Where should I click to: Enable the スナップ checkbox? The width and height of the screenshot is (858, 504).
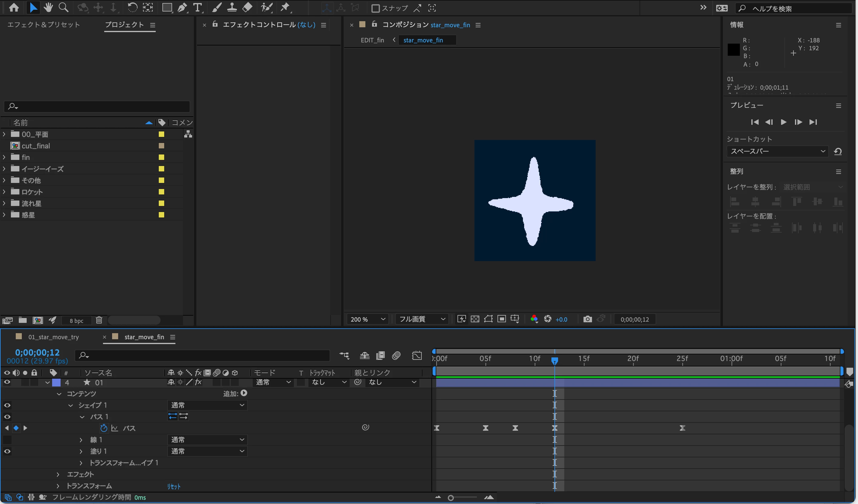click(x=375, y=8)
